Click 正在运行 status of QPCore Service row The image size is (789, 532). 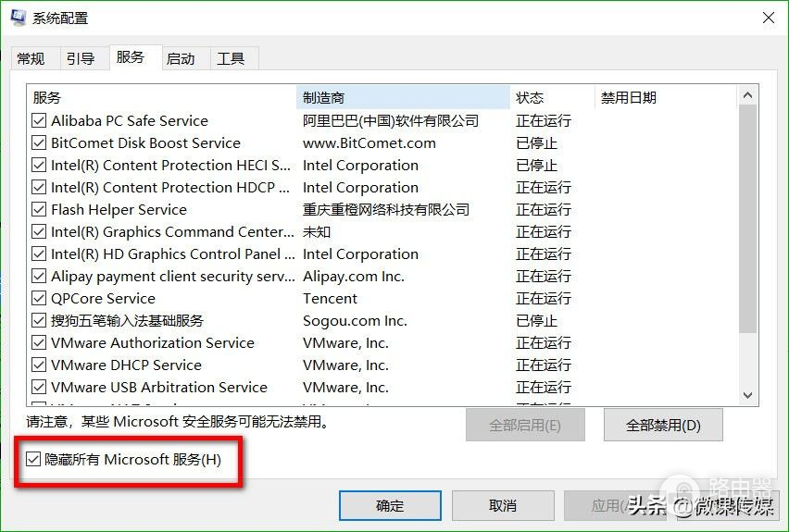click(x=544, y=298)
